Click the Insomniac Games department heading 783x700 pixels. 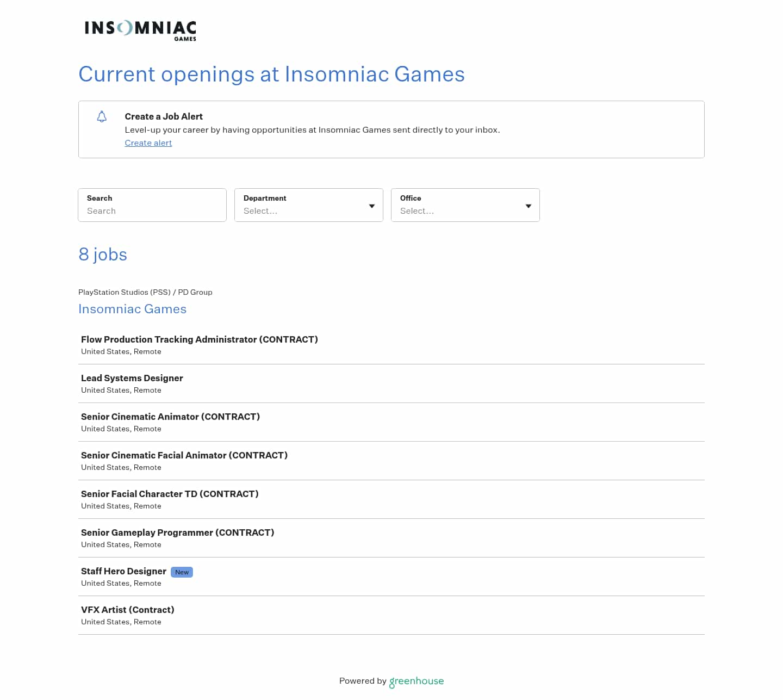tap(133, 309)
